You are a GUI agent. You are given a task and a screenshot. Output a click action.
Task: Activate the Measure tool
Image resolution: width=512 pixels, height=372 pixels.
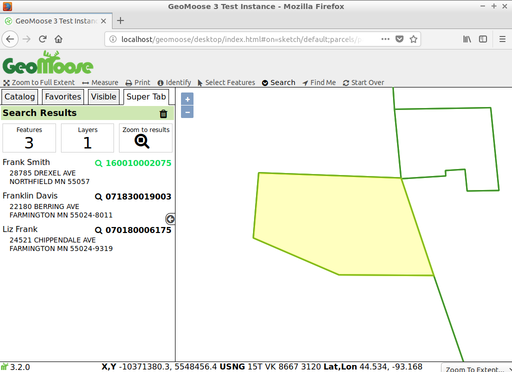(100, 82)
